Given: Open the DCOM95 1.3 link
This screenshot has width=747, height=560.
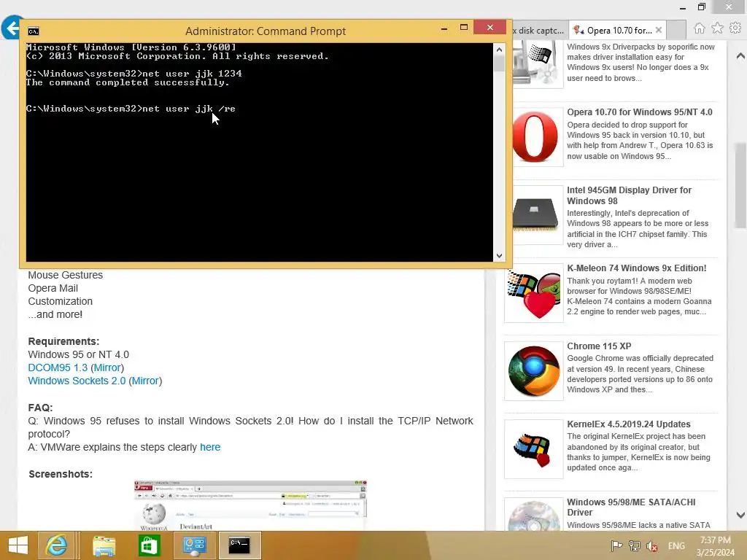Looking at the screenshot, I should click(58, 367).
